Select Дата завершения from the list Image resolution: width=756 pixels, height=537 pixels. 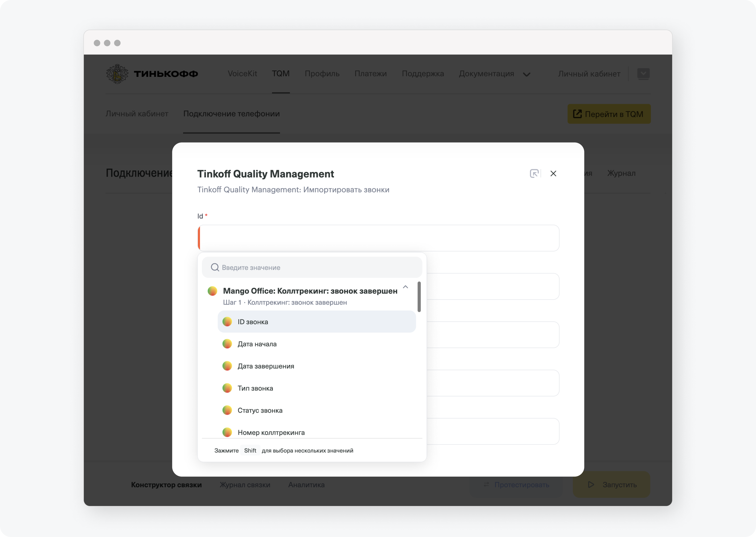[316, 366]
